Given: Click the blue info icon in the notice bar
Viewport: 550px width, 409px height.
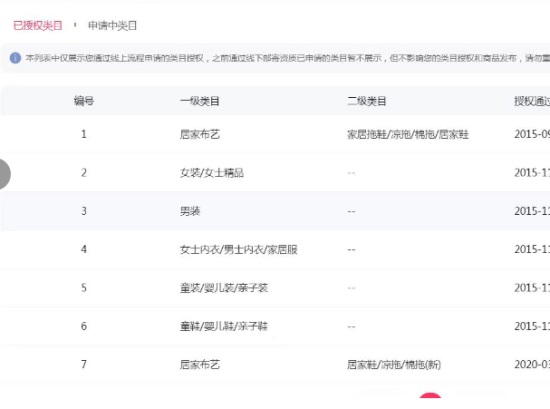Looking at the screenshot, I should point(15,58).
